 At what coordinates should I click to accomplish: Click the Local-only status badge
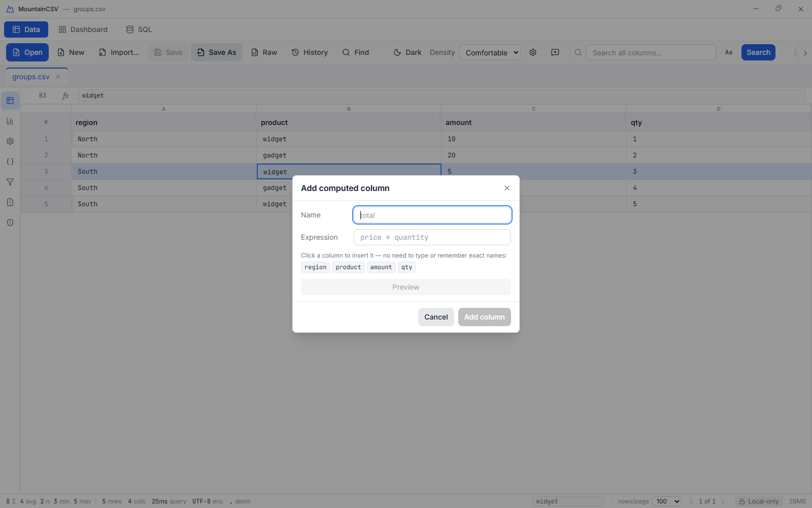759,501
